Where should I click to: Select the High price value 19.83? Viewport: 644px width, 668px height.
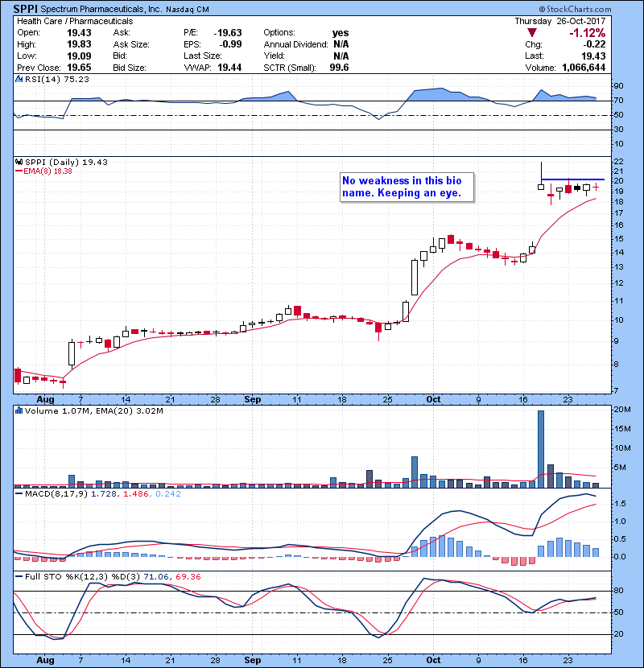(x=79, y=44)
